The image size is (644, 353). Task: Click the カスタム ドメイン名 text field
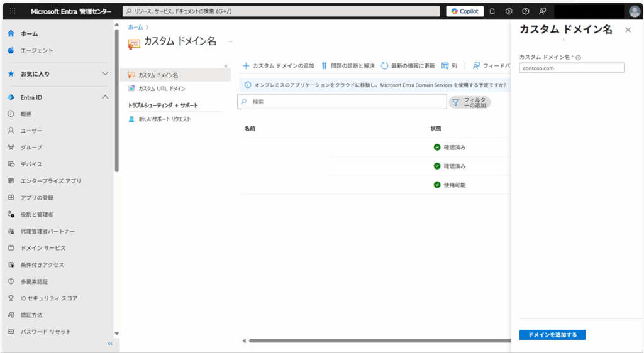coord(571,68)
